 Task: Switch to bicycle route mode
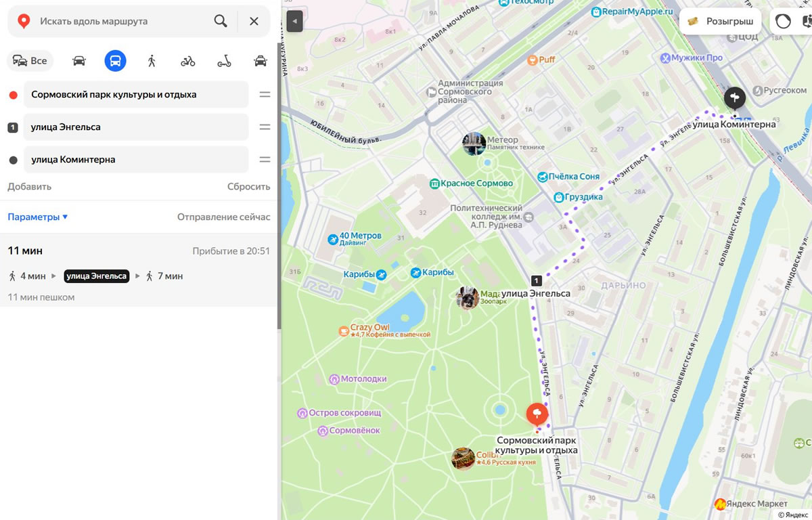tap(188, 61)
